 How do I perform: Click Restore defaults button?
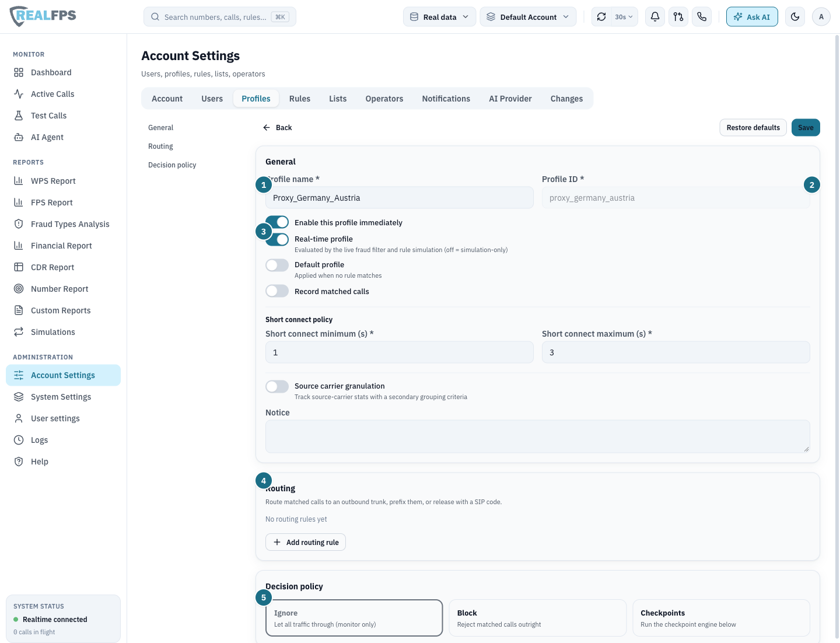[753, 128]
